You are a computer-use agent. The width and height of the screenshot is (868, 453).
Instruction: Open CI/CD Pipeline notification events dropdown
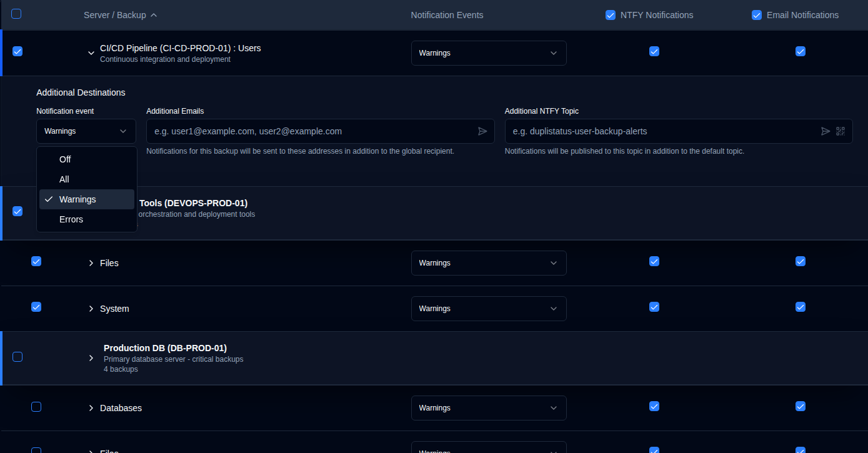click(489, 53)
